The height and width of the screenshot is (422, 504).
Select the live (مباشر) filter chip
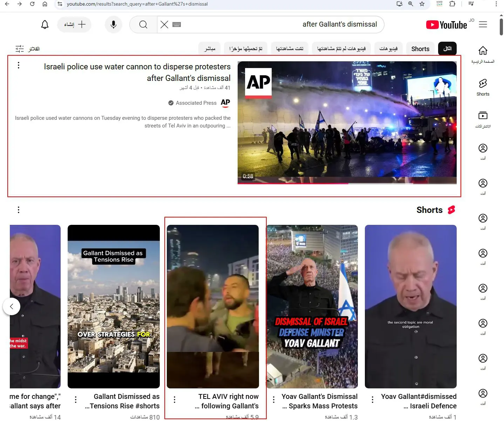point(210,49)
